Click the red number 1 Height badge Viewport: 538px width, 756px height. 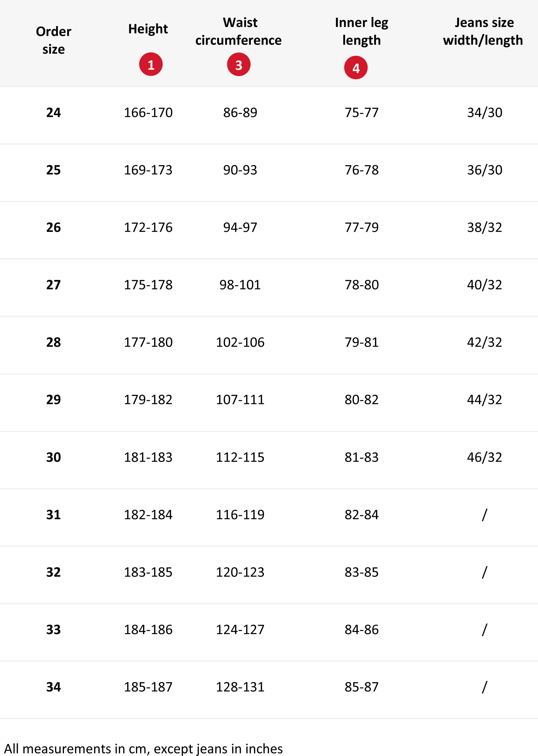tap(151, 64)
